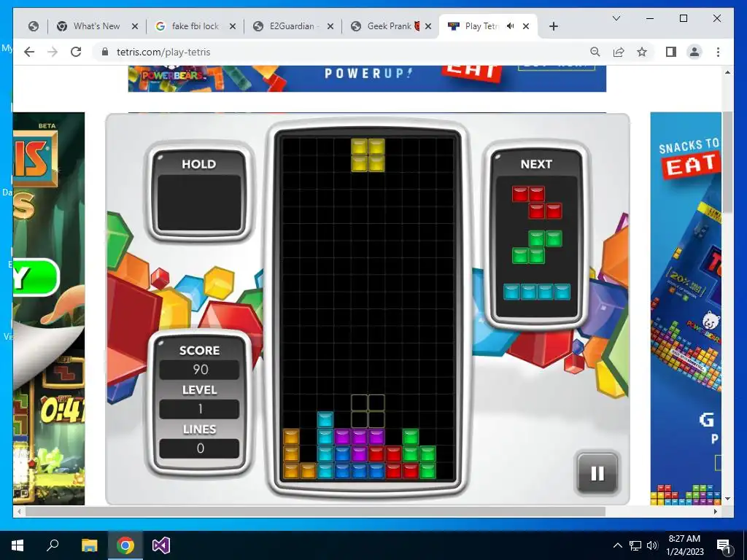Screen dimensions: 747x560
Task: Go back to previous page
Action: coord(29,52)
